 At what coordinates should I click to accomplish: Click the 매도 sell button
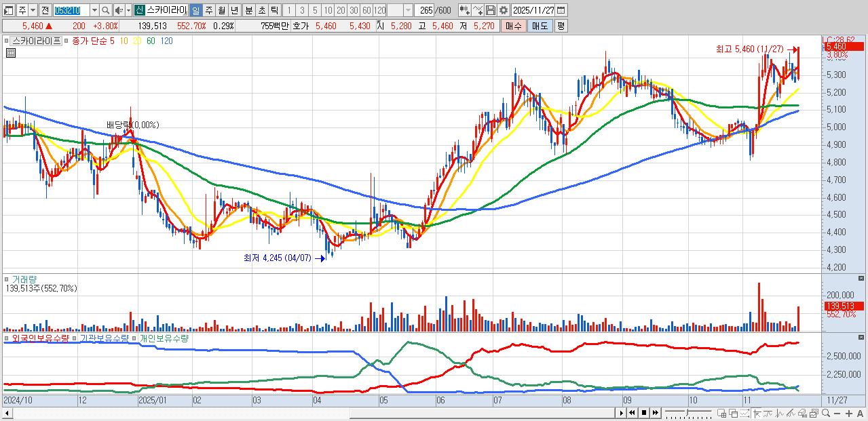pyautogui.click(x=540, y=26)
